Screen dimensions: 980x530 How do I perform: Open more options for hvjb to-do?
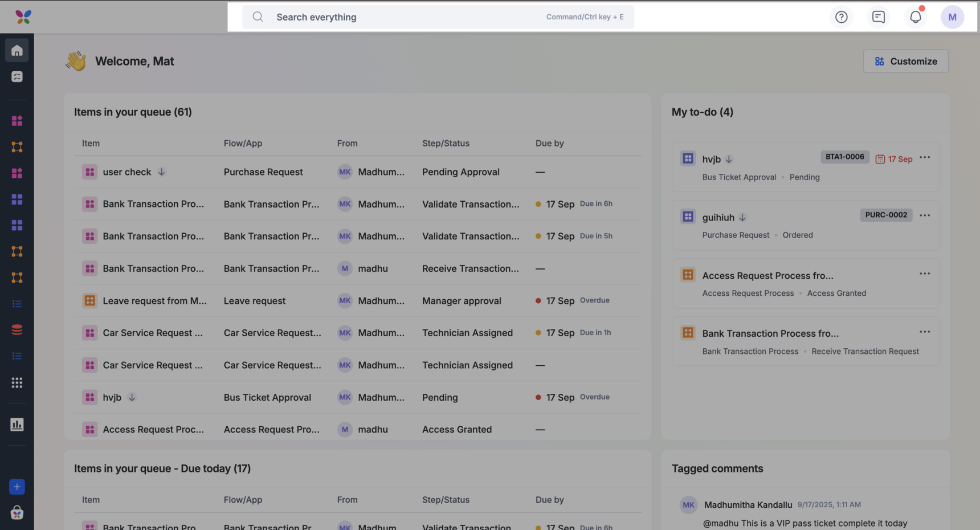click(x=924, y=158)
